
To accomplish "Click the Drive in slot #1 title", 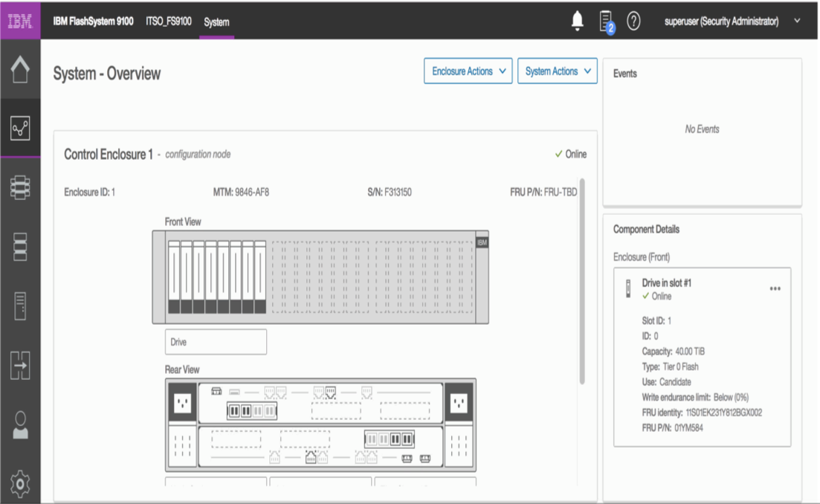I will pyautogui.click(x=667, y=282).
